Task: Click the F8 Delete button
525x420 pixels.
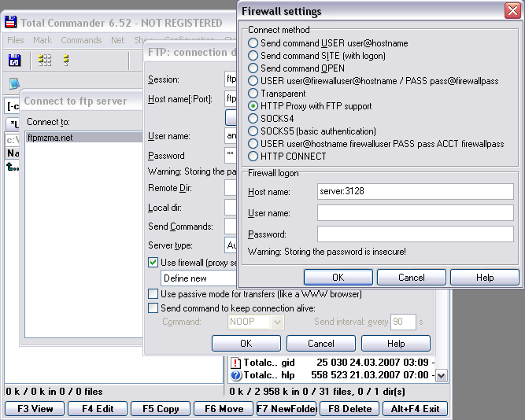Action: pos(349,409)
